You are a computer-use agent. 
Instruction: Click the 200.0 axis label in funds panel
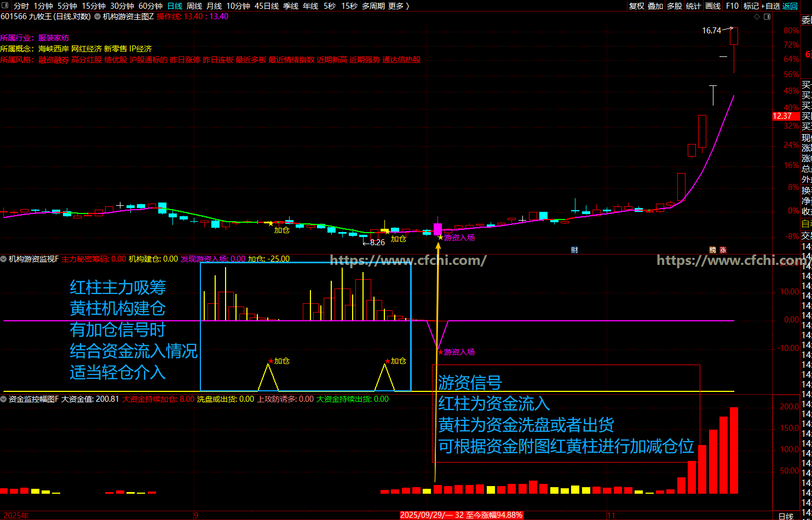pyautogui.click(x=790, y=407)
